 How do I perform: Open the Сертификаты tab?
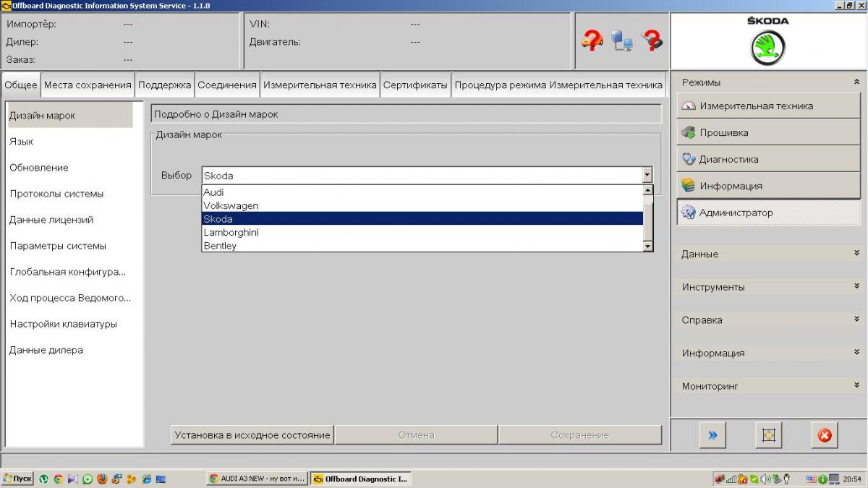click(415, 85)
